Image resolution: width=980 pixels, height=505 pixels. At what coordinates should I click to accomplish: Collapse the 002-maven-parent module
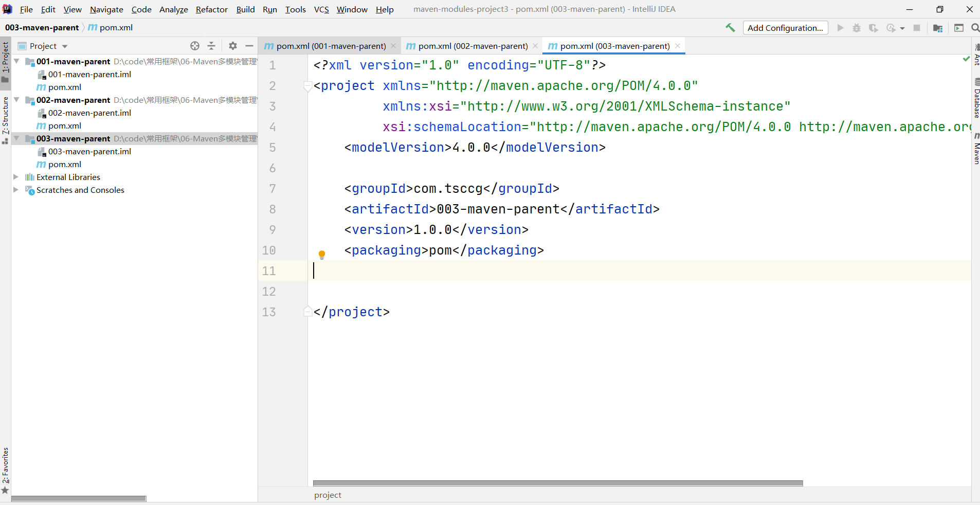[x=16, y=100]
